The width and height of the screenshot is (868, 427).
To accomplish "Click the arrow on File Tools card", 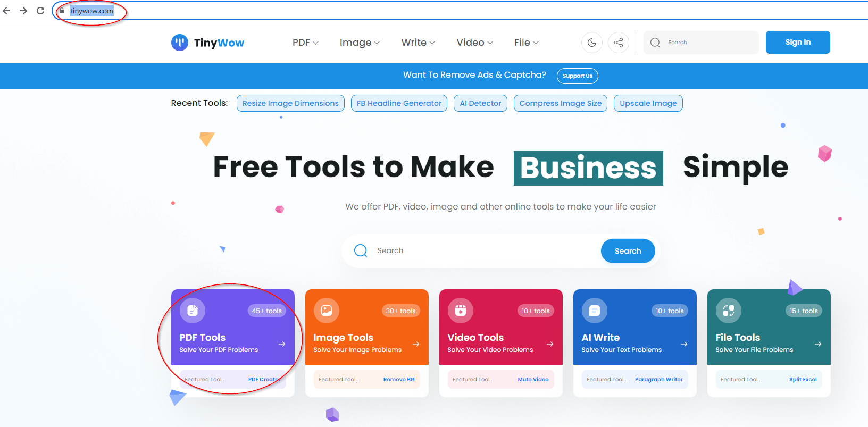I will pos(818,344).
